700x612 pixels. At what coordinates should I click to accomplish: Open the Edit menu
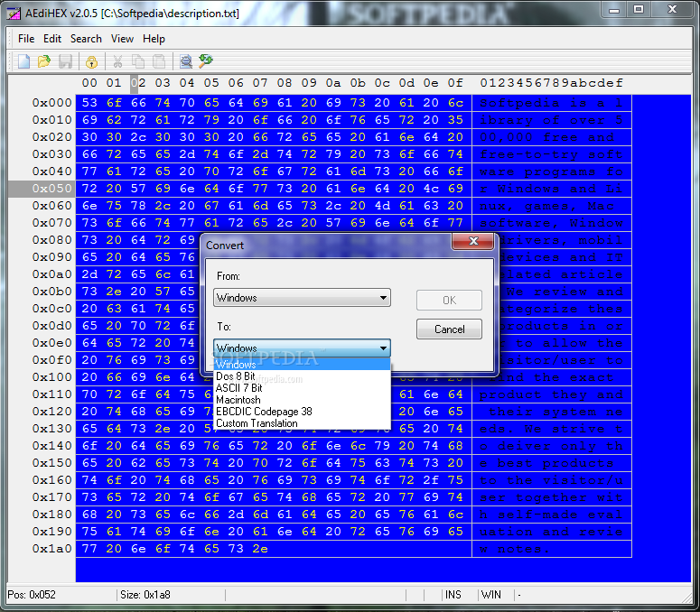(x=52, y=39)
